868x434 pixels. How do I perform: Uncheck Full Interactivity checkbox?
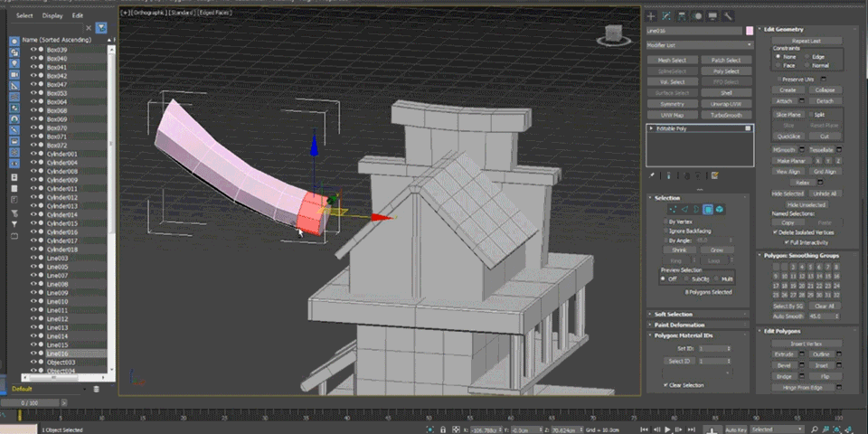pyautogui.click(x=786, y=242)
